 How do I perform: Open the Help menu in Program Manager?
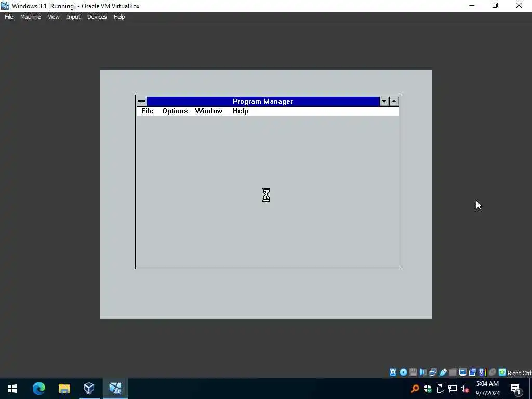tap(240, 111)
